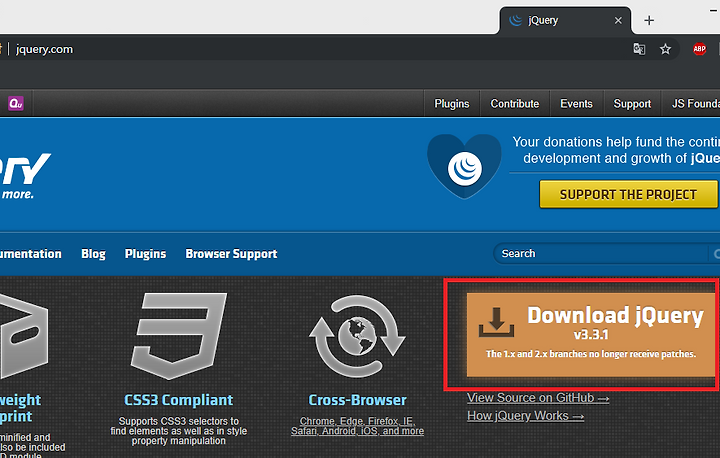Click the CSS3 Compliant heading
Image resolution: width=720 pixels, height=458 pixels.
click(x=179, y=400)
